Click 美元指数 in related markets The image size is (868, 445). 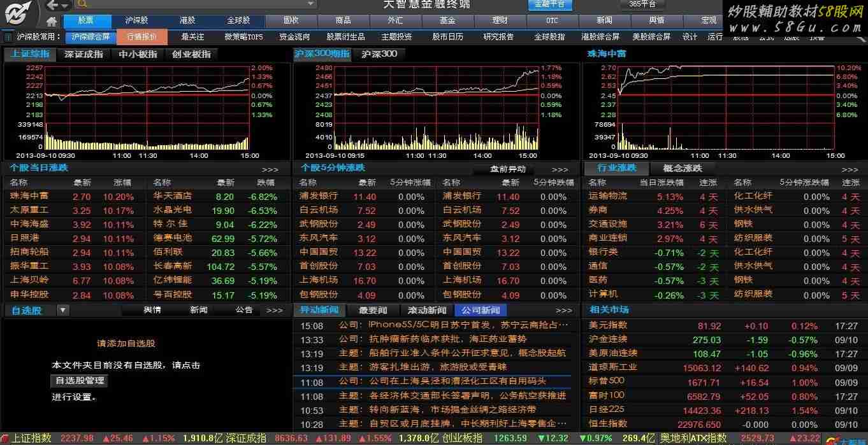pyautogui.click(x=608, y=325)
